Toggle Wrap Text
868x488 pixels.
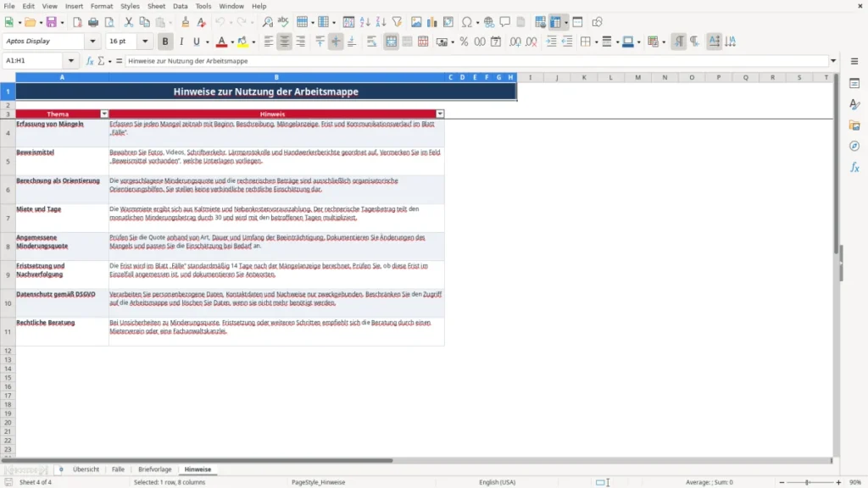(x=371, y=42)
